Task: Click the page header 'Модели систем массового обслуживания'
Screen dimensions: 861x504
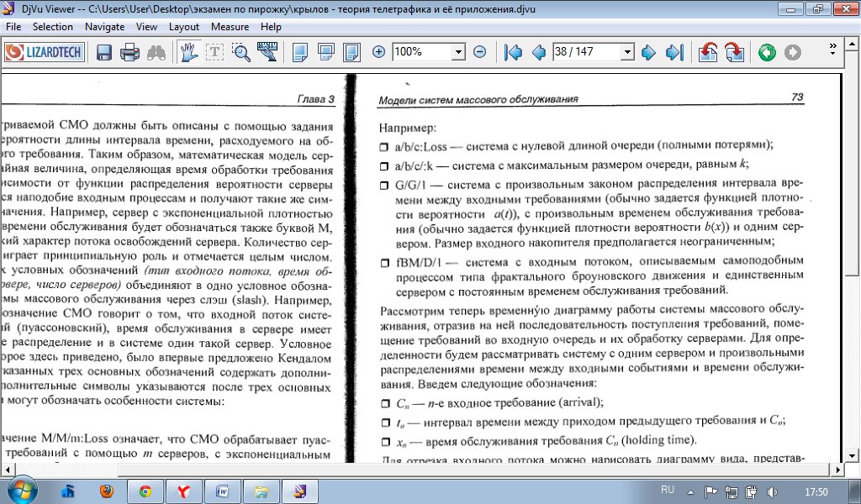Action: pos(478,100)
